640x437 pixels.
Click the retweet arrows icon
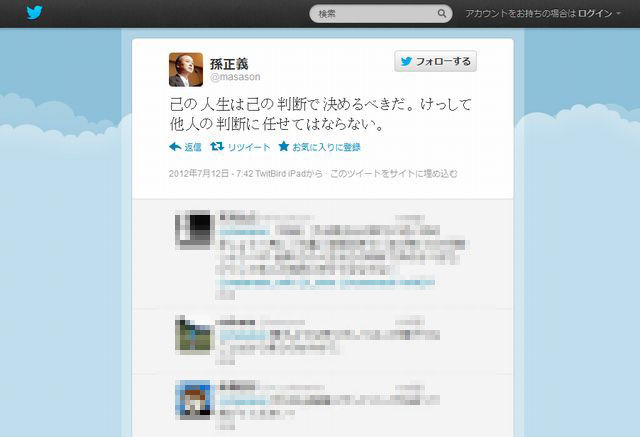click(x=217, y=146)
